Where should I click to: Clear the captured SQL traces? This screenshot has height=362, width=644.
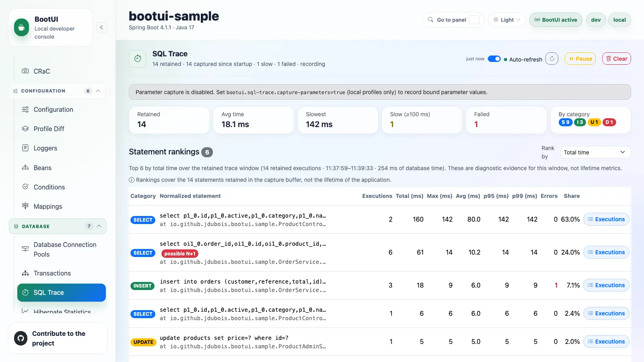(x=617, y=59)
